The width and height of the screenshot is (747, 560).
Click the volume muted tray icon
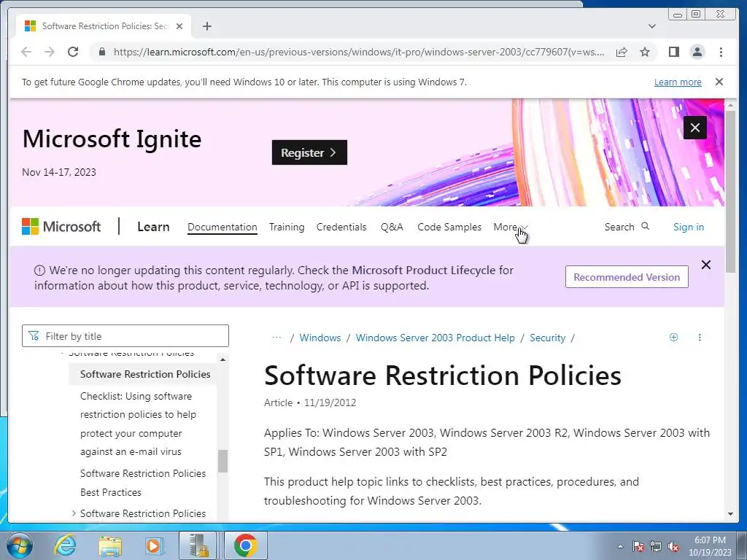673,547
